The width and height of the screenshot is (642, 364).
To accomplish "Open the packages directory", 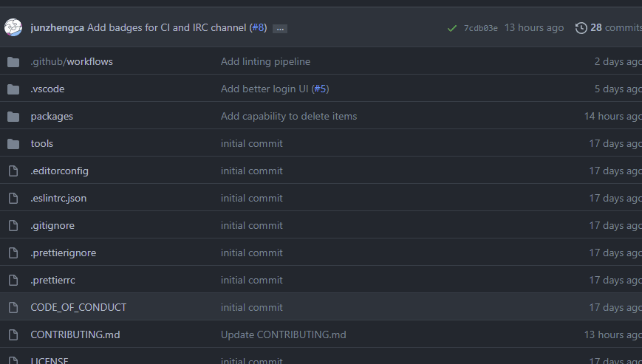I will tap(52, 117).
